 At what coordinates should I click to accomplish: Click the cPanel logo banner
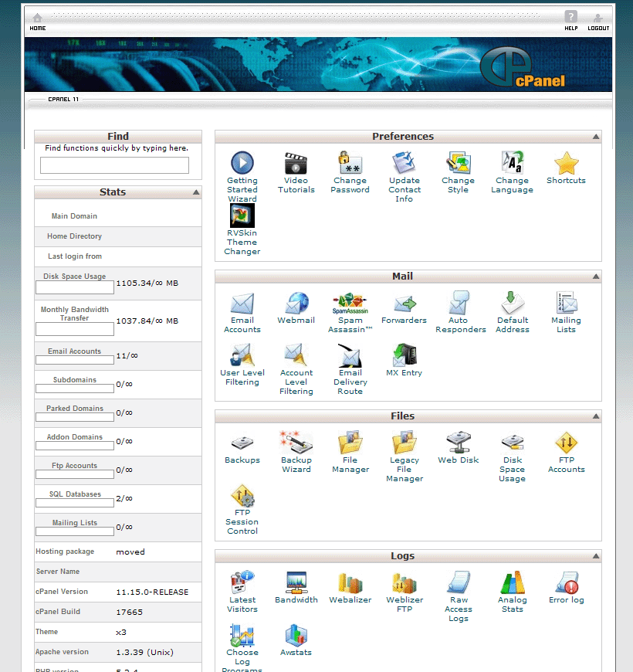click(523, 67)
